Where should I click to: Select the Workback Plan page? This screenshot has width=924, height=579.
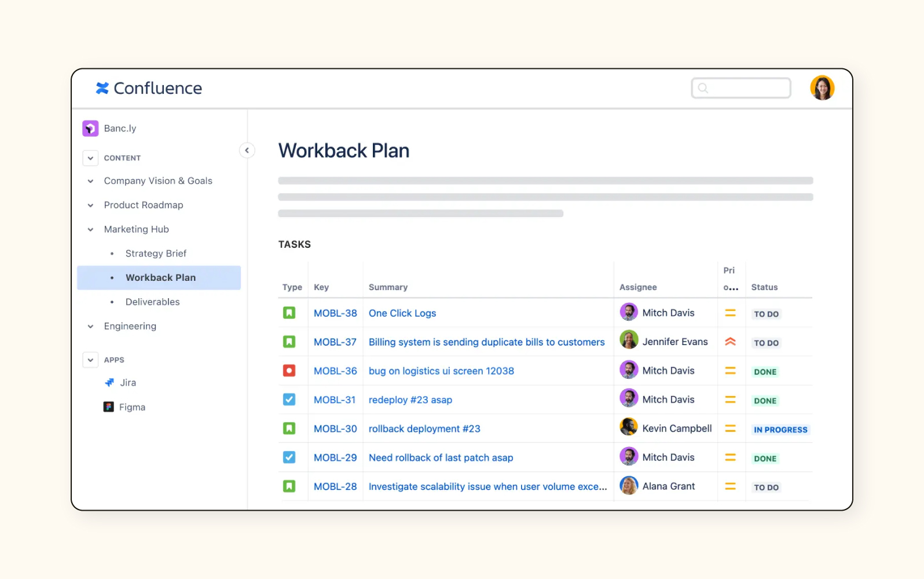click(159, 278)
